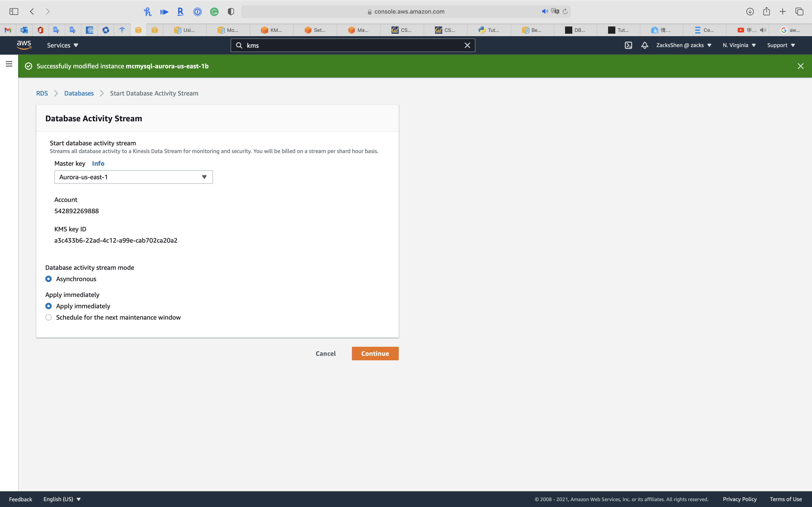Click the orange Continue button
Viewport: 812px width, 507px height.
[375, 353]
